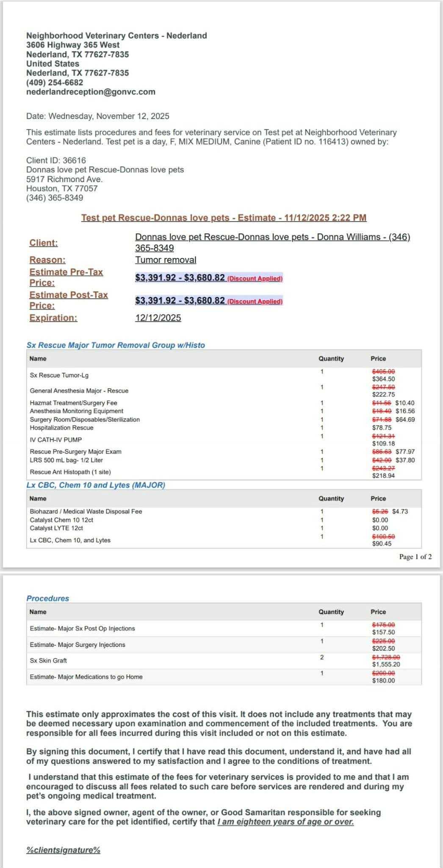Image resolution: width=443 pixels, height=868 pixels.
Task: Click the highlighted Estimate Pre-Tax price range
Action: point(180,278)
